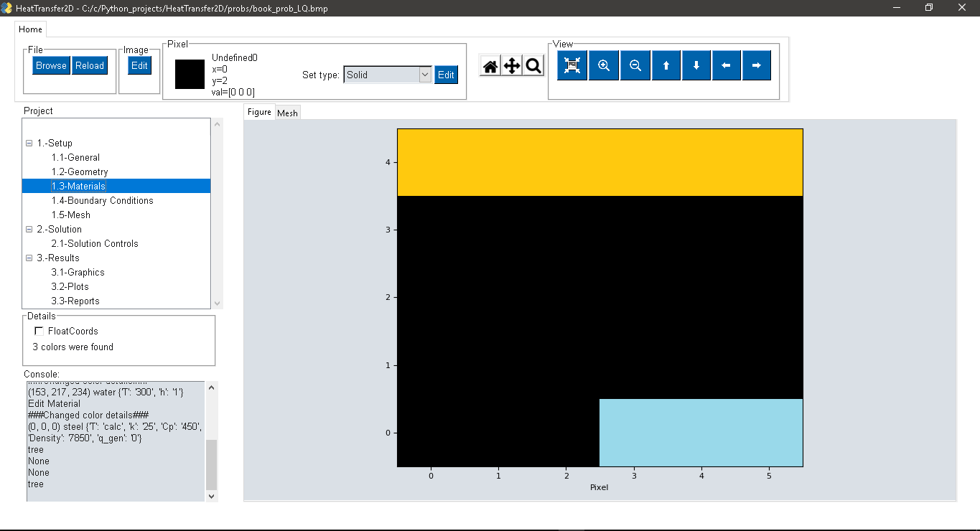Open 3.3-Reports tree item
Viewport: 980px width, 531px height.
(x=75, y=301)
